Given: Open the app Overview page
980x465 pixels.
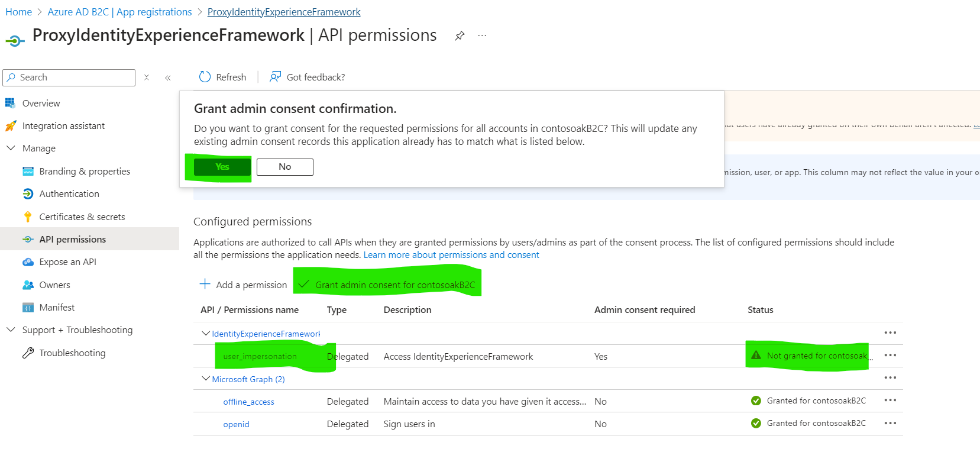Looking at the screenshot, I should click(41, 103).
